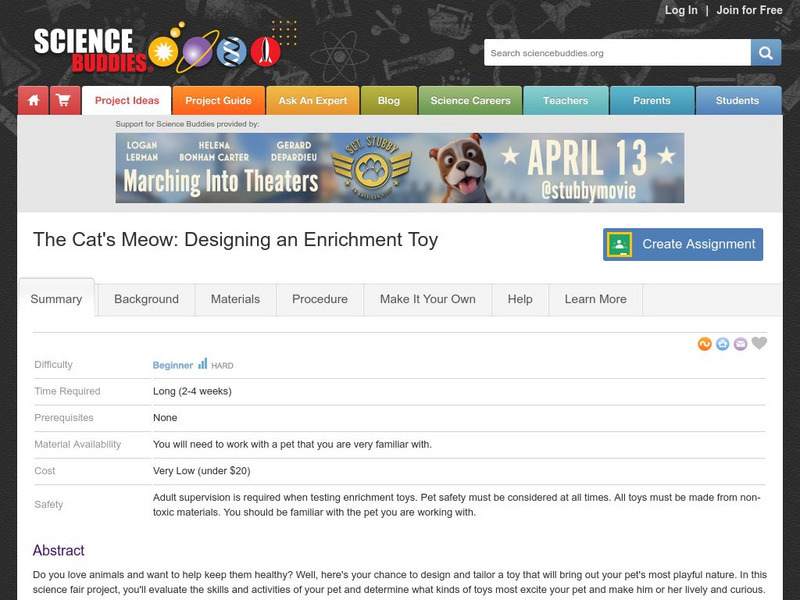Screen dimensions: 800x600
Task: Switch to Make It Your Own tab
Action: point(428,299)
